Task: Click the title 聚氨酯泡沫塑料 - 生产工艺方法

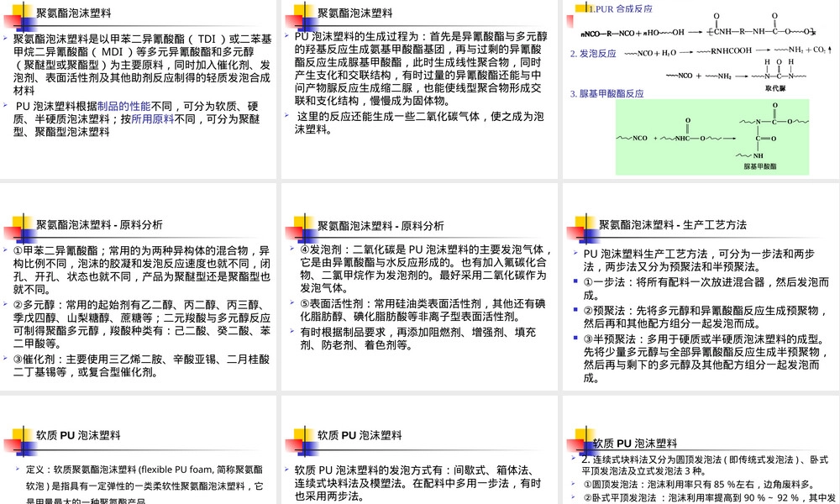Action: (673, 225)
